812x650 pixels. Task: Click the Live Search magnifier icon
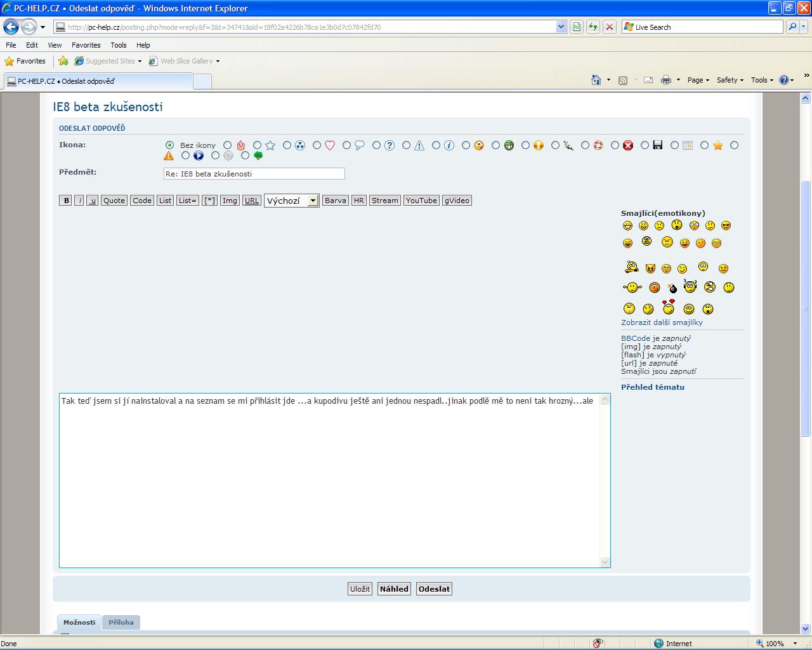[792, 27]
